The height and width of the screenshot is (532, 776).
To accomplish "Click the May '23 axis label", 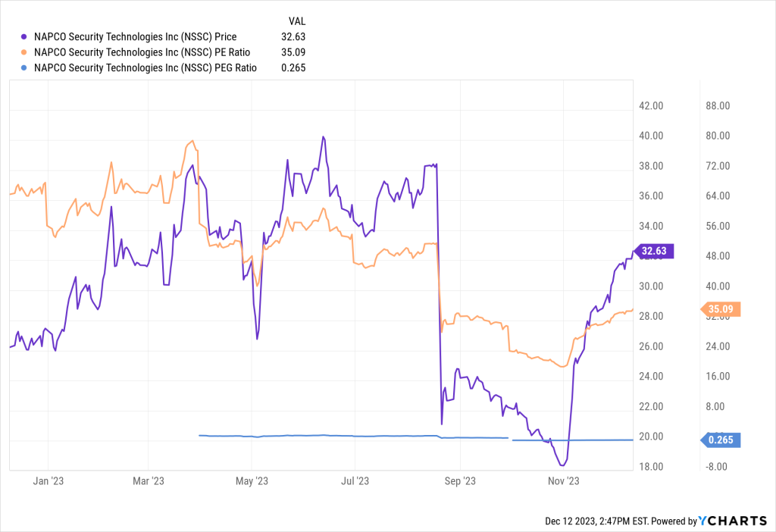I will (x=252, y=481).
